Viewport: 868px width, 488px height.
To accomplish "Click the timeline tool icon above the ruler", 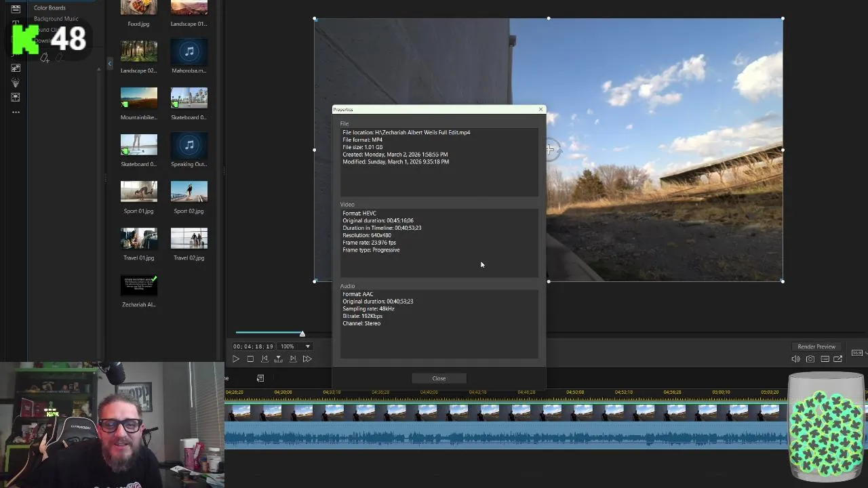I will (x=260, y=378).
